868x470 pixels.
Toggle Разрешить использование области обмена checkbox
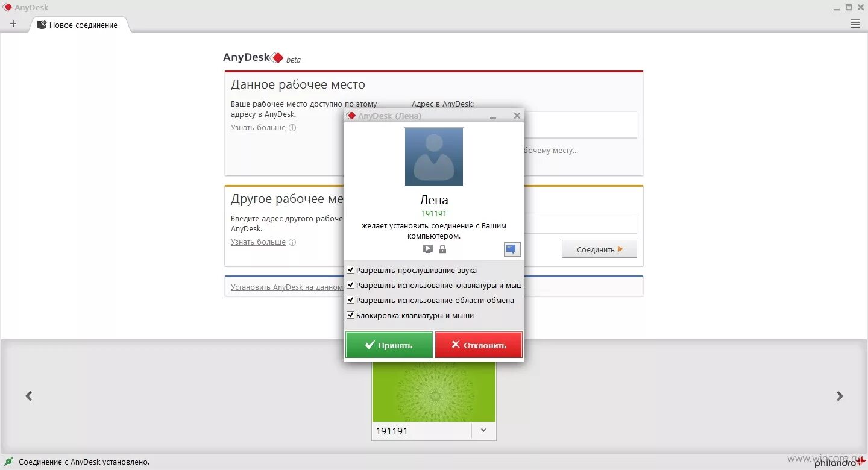pyautogui.click(x=351, y=300)
